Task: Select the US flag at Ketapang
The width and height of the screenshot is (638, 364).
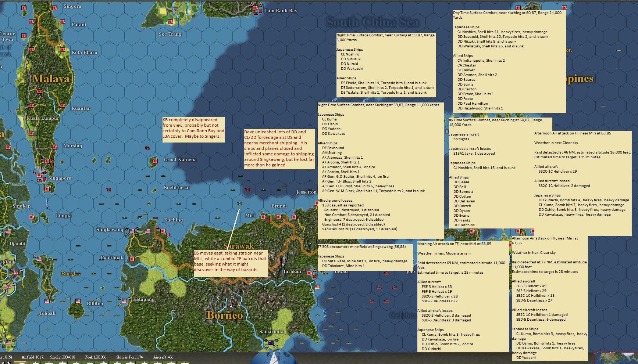Action: 124,301
